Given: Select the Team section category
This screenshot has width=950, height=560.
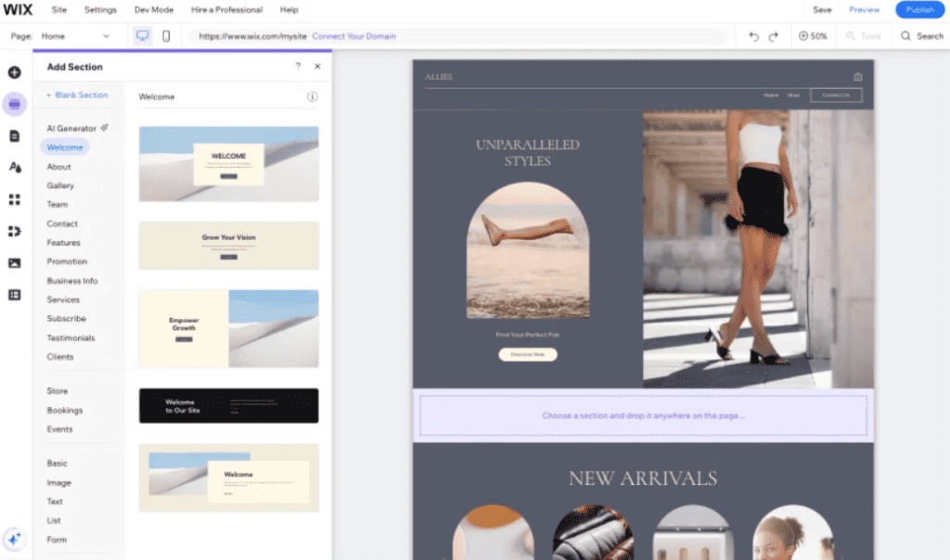Looking at the screenshot, I should 57,205.
